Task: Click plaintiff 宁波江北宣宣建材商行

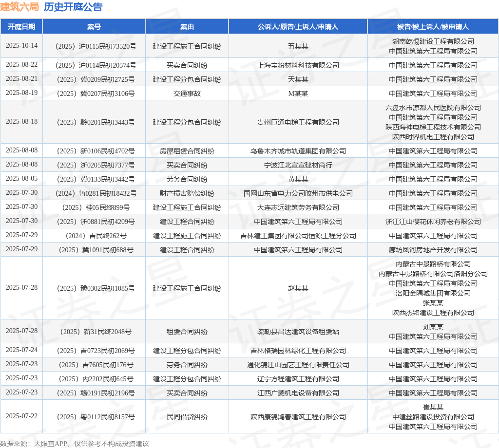Action: click(x=298, y=165)
